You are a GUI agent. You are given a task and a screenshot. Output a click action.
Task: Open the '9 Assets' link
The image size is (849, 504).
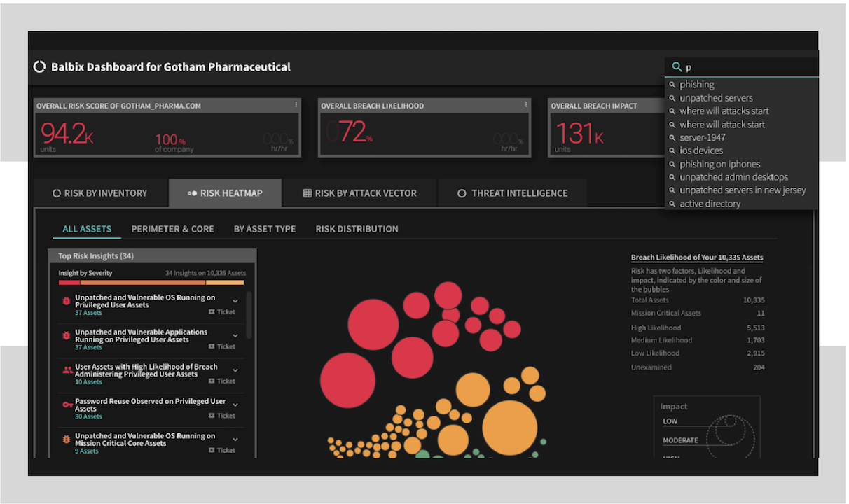point(87,451)
